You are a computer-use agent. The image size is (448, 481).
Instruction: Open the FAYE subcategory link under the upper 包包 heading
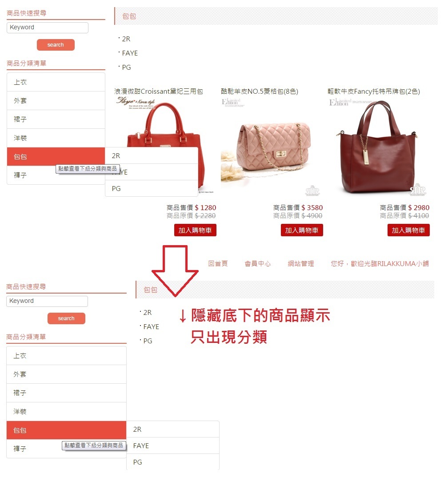(x=130, y=53)
